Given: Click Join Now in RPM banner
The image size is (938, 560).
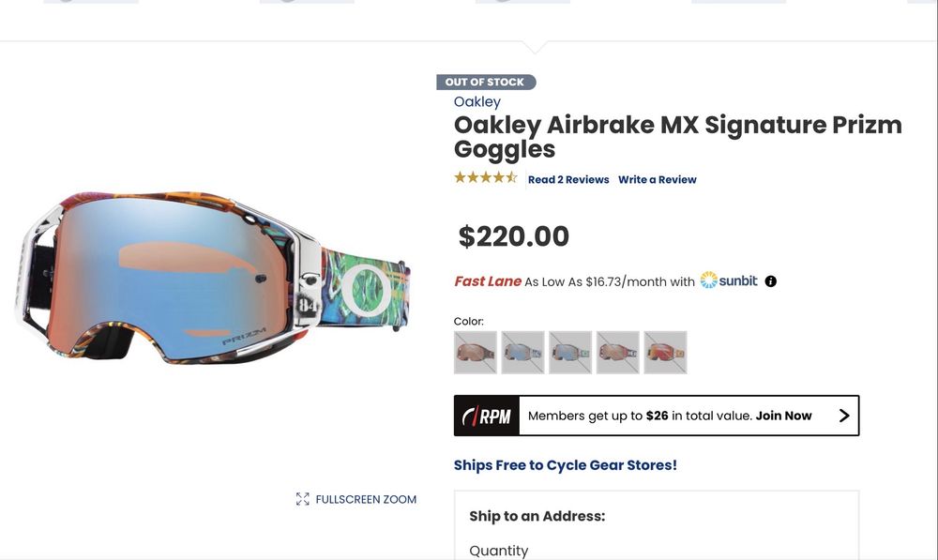Looking at the screenshot, I should pyautogui.click(x=784, y=416).
